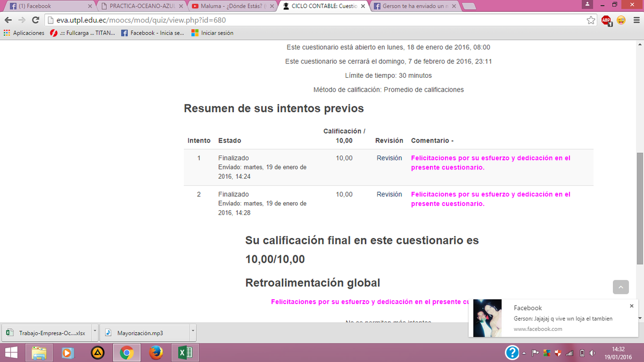Switch to the Maluma ¿Dónde Estás? YouTube tab
This screenshot has height=362, width=644.
[232, 6]
